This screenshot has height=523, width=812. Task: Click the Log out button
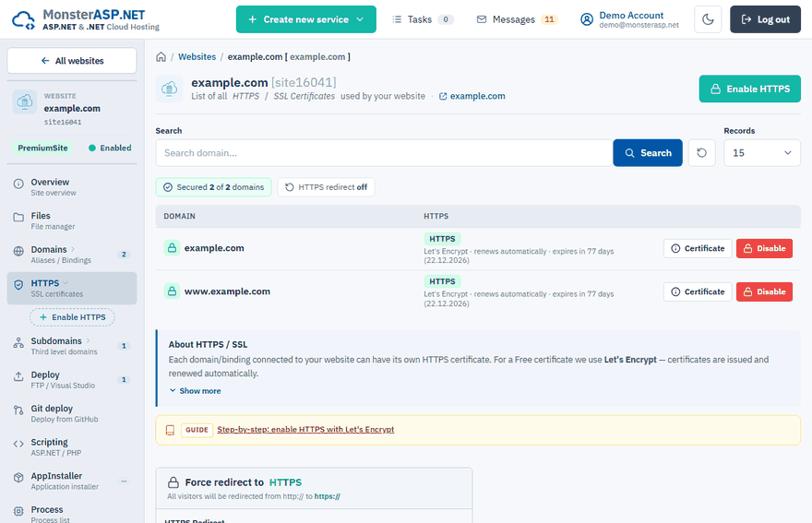pyautogui.click(x=765, y=19)
